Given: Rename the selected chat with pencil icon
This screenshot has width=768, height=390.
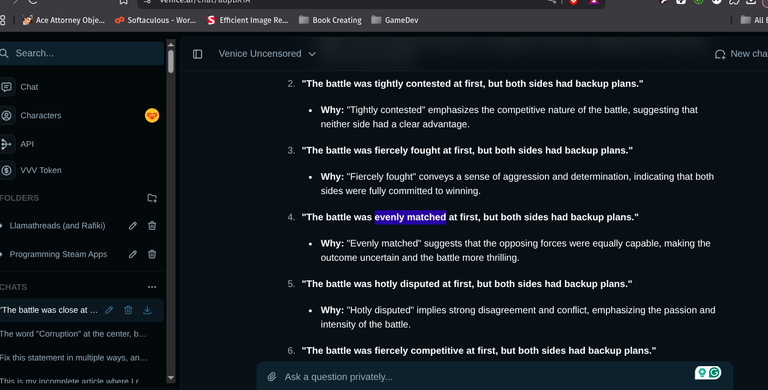Looking at the screenshot, I should point(109,310).
